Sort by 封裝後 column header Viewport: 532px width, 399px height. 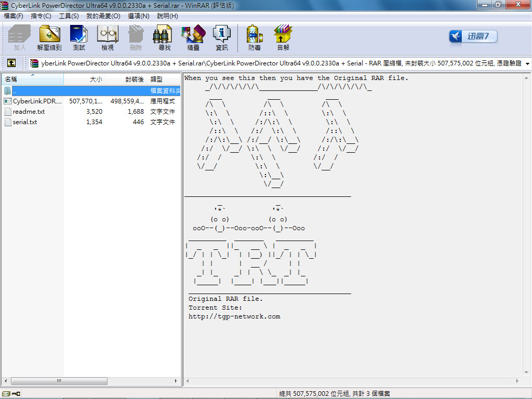pos(126,79)
